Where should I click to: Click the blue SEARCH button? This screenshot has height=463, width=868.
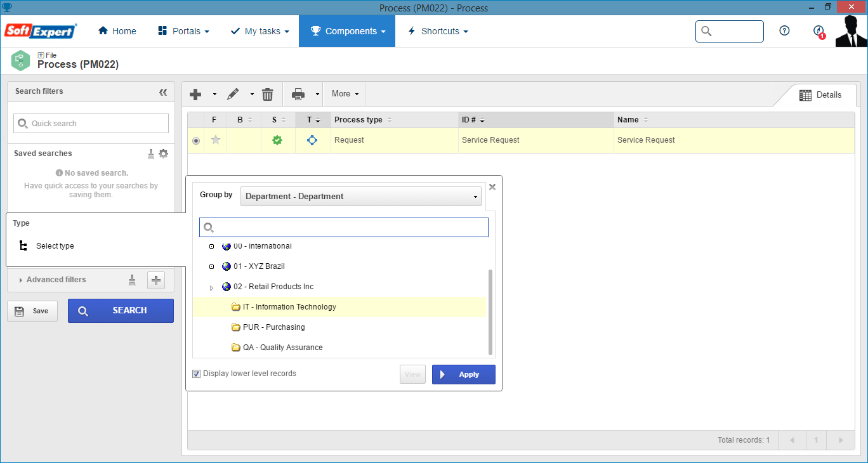[121, 311]
